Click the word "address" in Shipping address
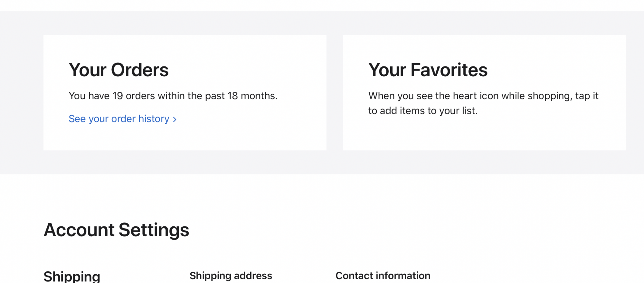644x283 pixels. pyautogui.click(x=253, y=276)
